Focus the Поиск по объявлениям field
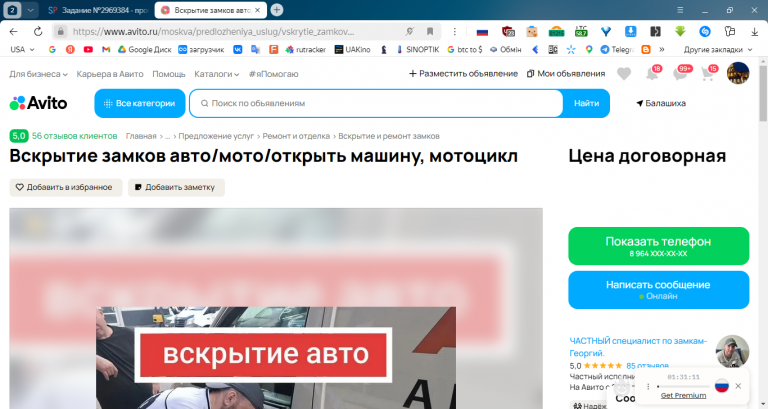The height and width of the screenshot is (409, 768). click(376, 103)
